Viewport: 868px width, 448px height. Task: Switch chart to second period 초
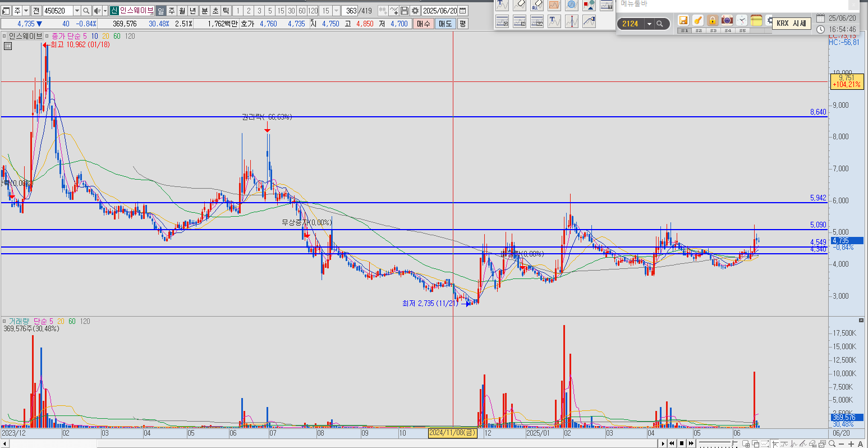tap(215, 11)
